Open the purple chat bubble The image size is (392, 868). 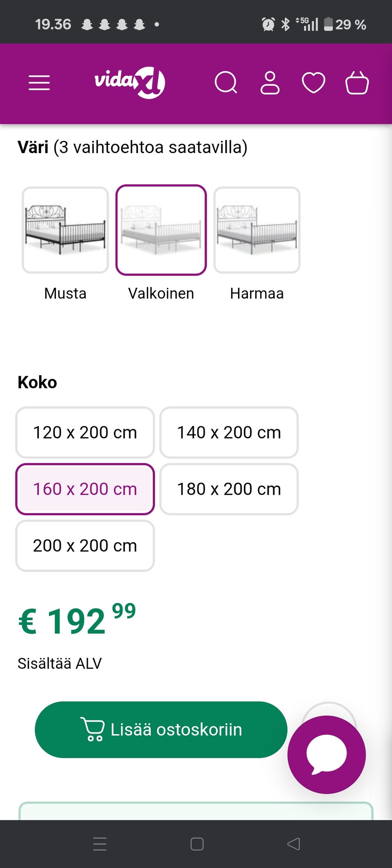pyautogui.click(x=327, y=754)
